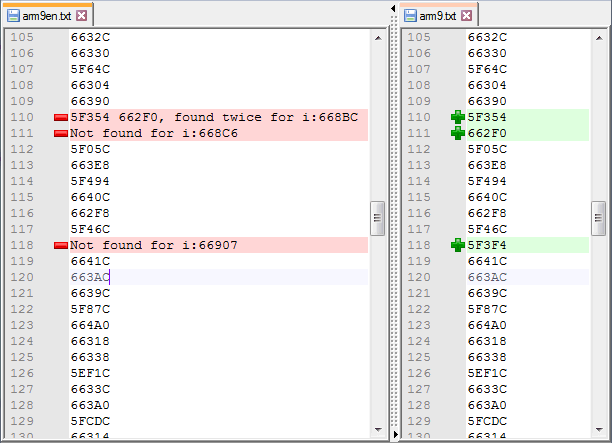Click the red minus marker on line 111

[x=61, y=133]
